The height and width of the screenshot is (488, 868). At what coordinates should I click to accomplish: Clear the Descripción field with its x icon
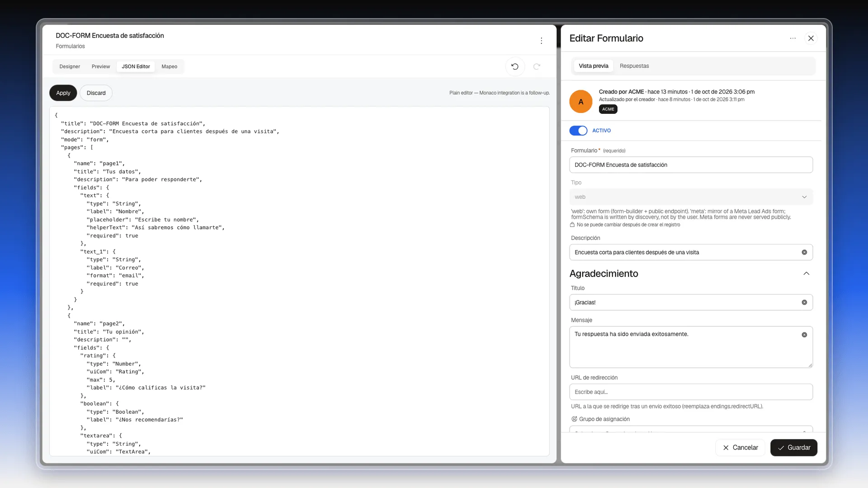pos(804,253)
